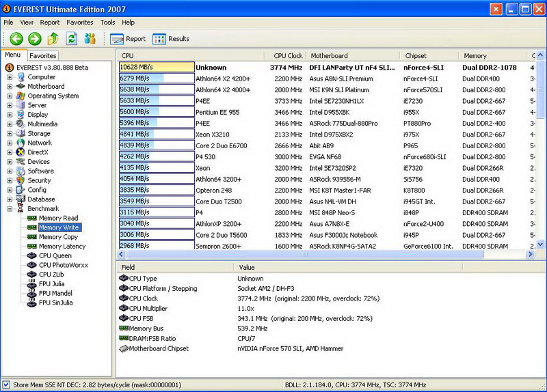Expand the Storage tree node
This screenshot has width=547, height=392.
coord(10,133)
